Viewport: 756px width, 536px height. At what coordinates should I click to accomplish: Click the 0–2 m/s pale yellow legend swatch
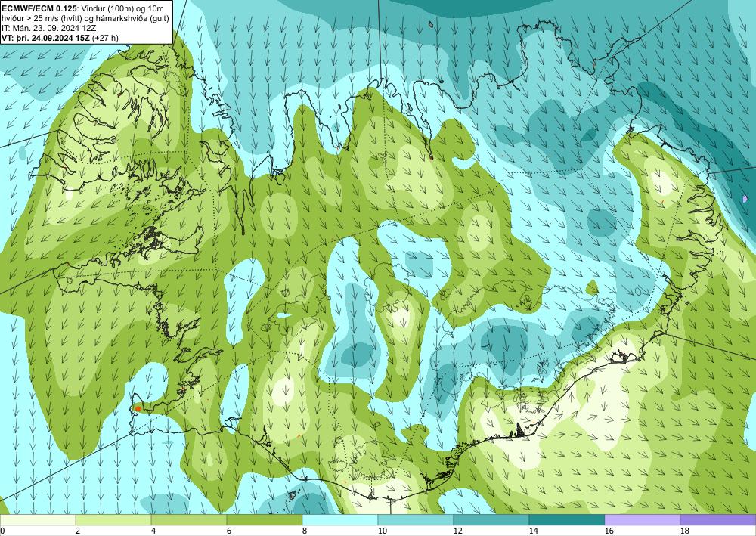coord(38,520)
